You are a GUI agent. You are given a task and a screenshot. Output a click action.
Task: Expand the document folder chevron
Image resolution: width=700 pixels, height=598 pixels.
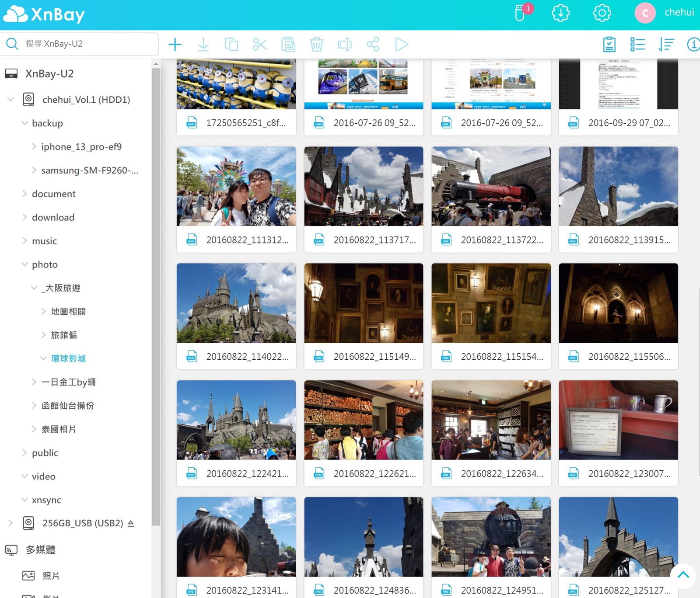(x=24, y=194)
